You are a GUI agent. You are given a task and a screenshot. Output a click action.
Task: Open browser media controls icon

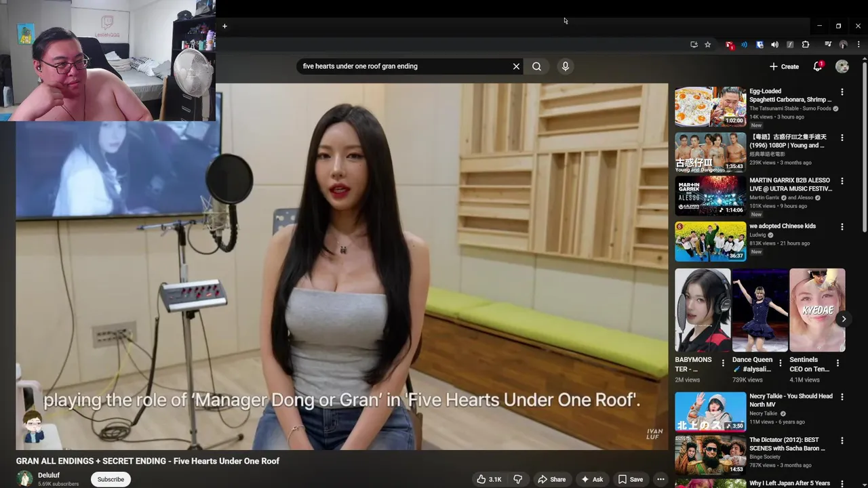click(828, 45)
